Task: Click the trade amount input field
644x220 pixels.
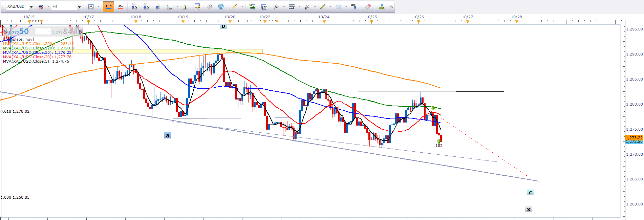Action: point(42,31)
